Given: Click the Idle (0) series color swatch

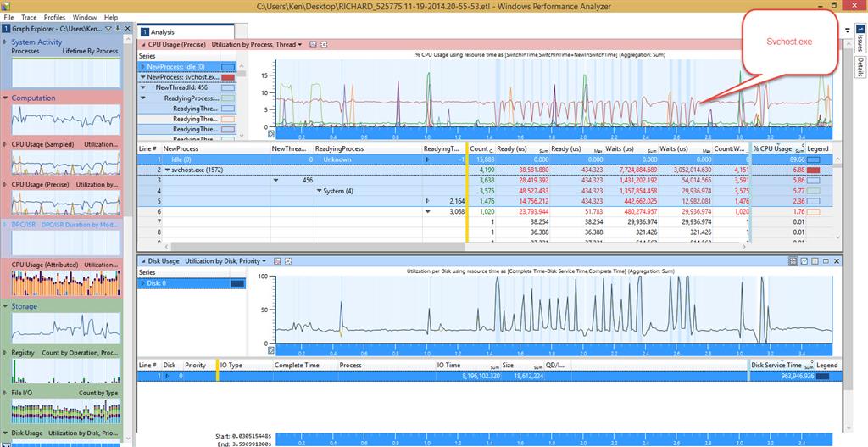Looking at the screenshot, I should pos(228,66).
